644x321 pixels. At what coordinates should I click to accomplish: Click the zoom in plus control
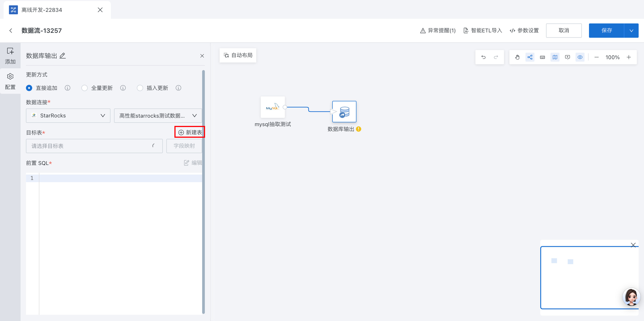629,57
